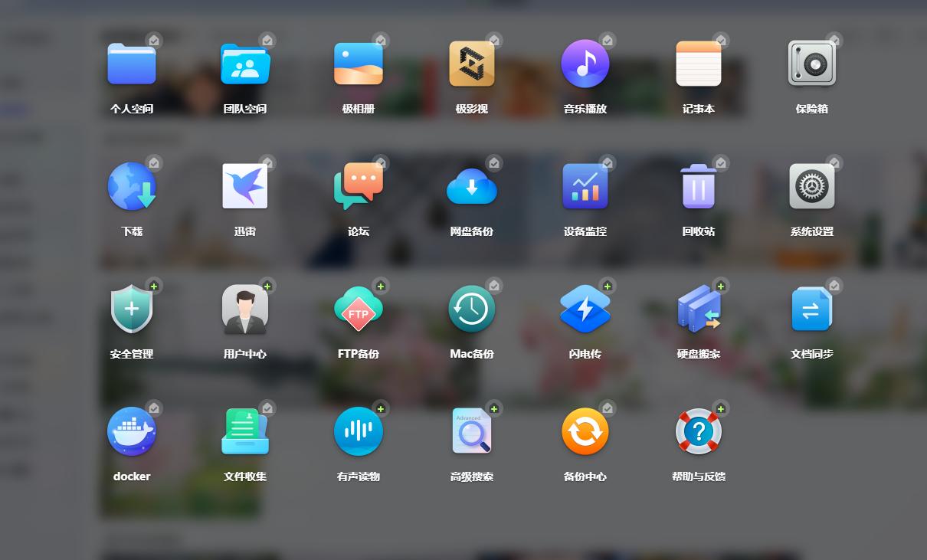The image size is (927, 560).
Task: Toggle the pinned badge on 个人空间
Action: (x=154, y=40)
